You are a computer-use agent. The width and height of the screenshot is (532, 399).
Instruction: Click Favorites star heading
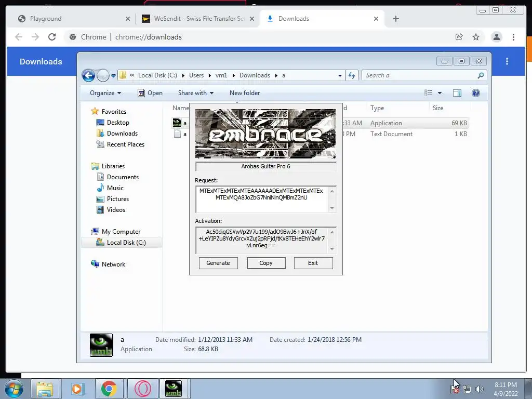(109, 111)
